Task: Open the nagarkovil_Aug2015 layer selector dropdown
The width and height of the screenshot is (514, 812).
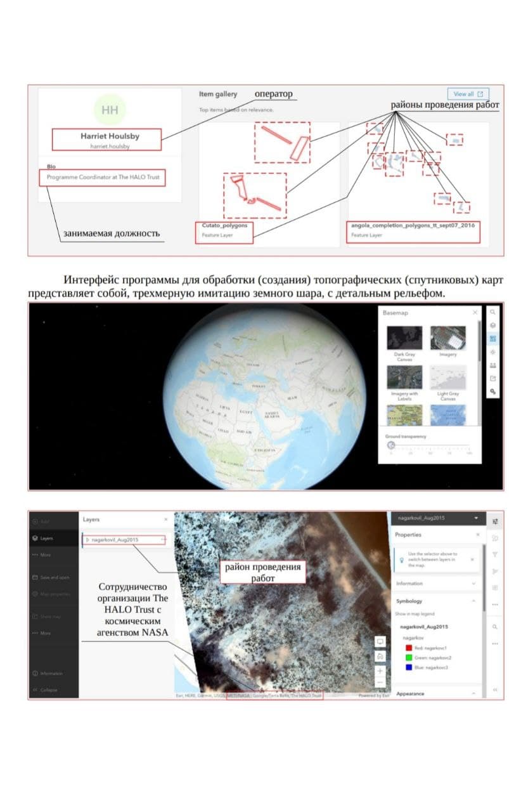Action: click(x=475, y=518)
